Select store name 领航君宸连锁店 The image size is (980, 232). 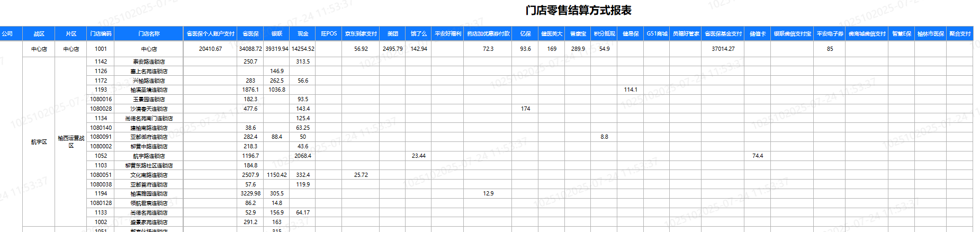coord(149,203)
